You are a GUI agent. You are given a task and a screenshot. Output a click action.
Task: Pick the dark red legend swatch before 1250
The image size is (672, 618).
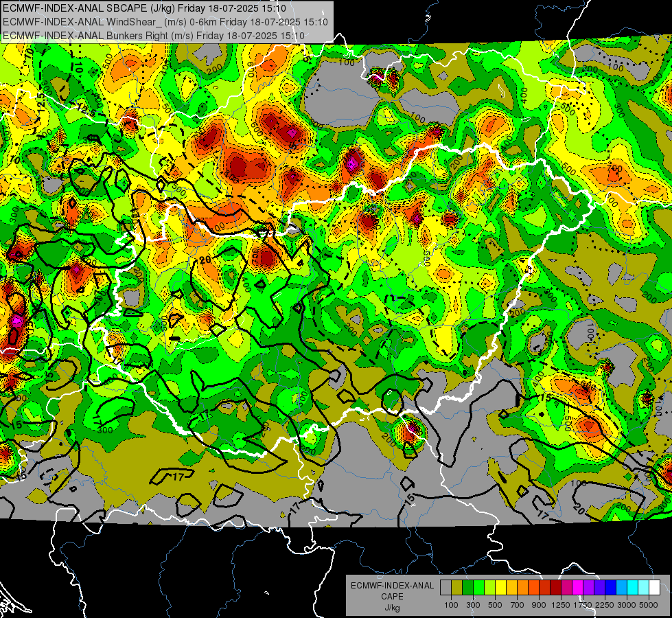(556, 587)
